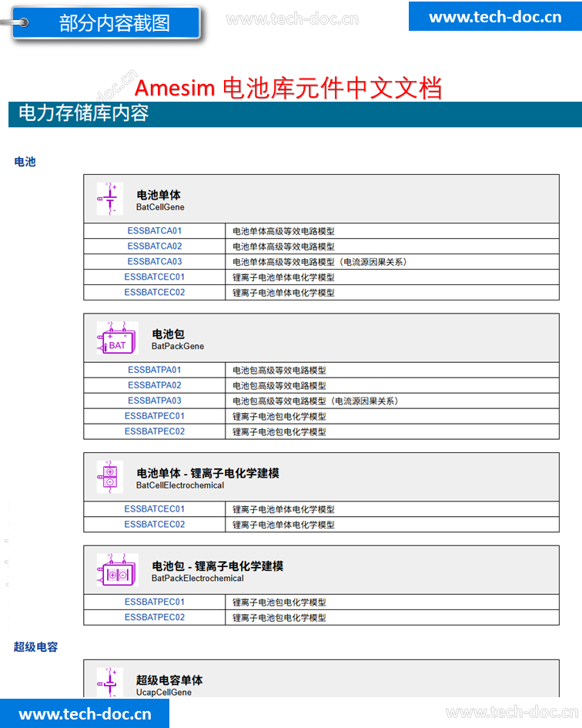Open the ESSBATCA03 submodel link
The height and width of the screenshot is (728, 582).
pos(155,261)
